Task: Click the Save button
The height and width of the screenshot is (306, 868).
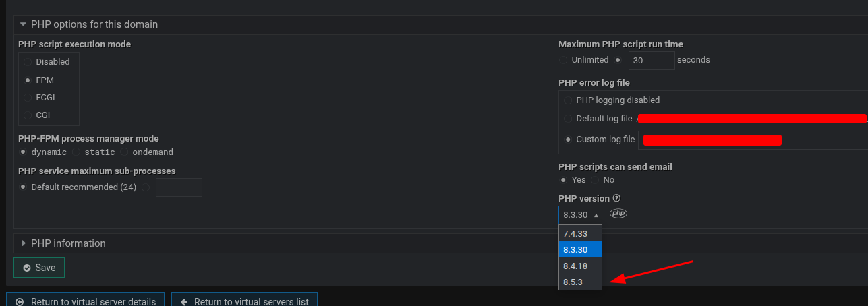Action: point(39,268)
